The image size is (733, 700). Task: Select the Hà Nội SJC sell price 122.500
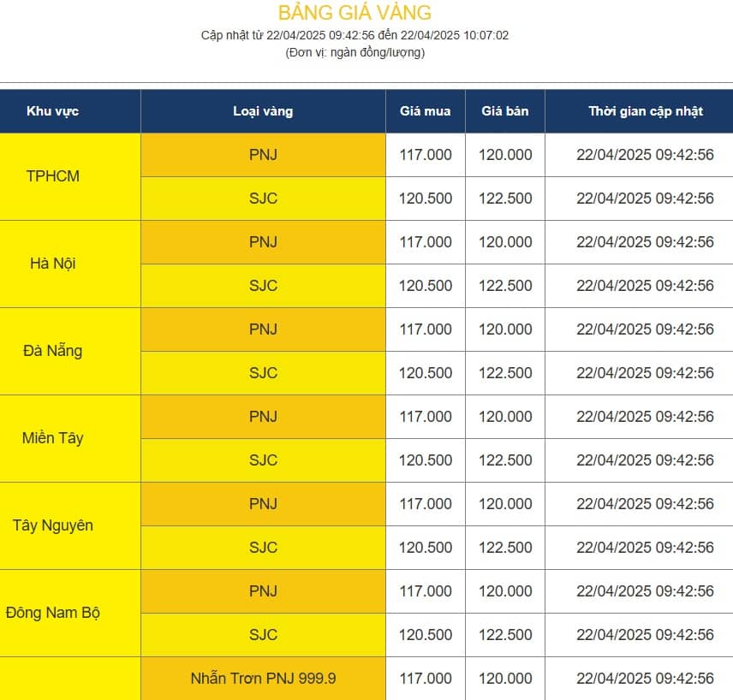pos(505,286)
